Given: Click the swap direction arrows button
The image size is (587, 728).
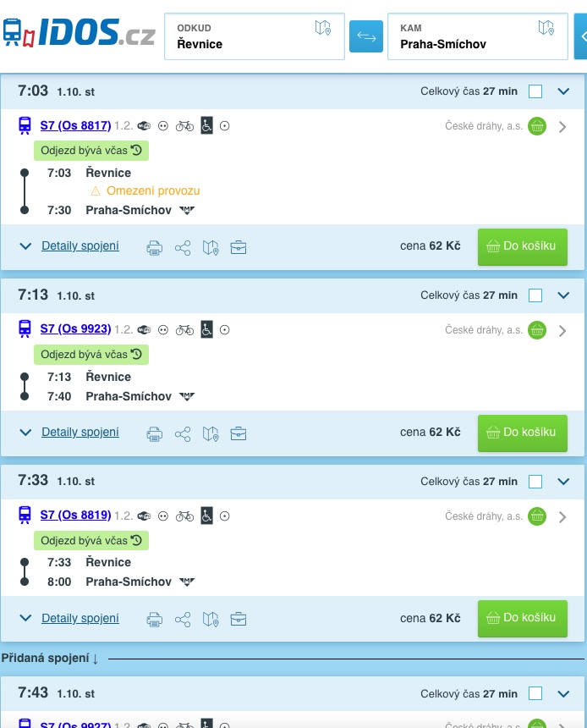Looking at the screenshot, I should 366,36.
